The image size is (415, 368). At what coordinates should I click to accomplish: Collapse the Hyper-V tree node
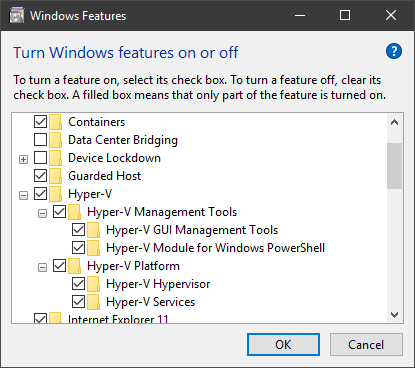coord(23,196)
